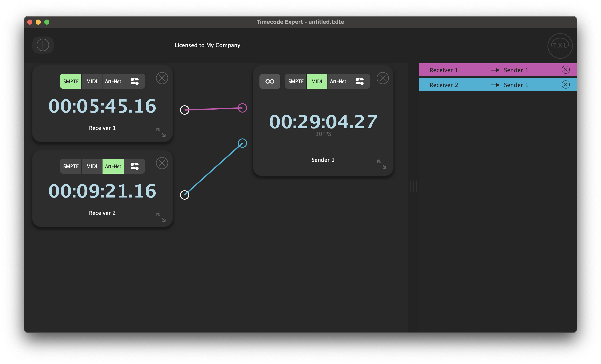The image size is (601, 364).
Task: Click the panel divider handle
Action: point(413,186)
